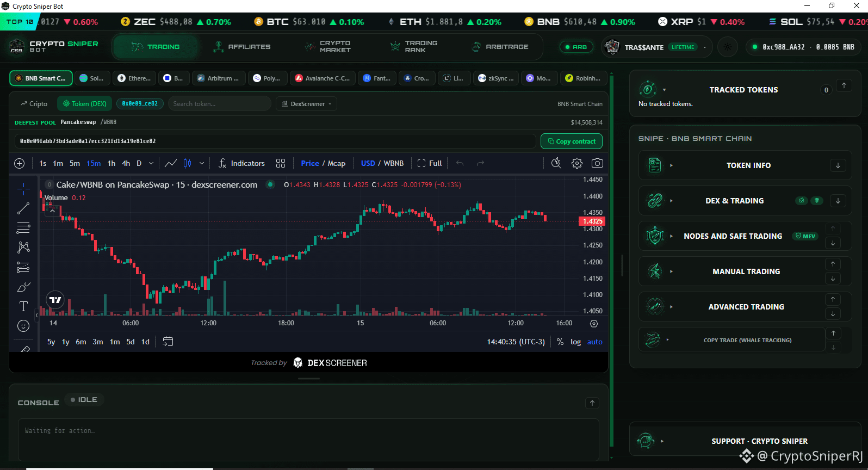Screen dimensions: 868x470
Task: Select the Avalanche C-Chain network tab
Action: (x=323, y=78)
